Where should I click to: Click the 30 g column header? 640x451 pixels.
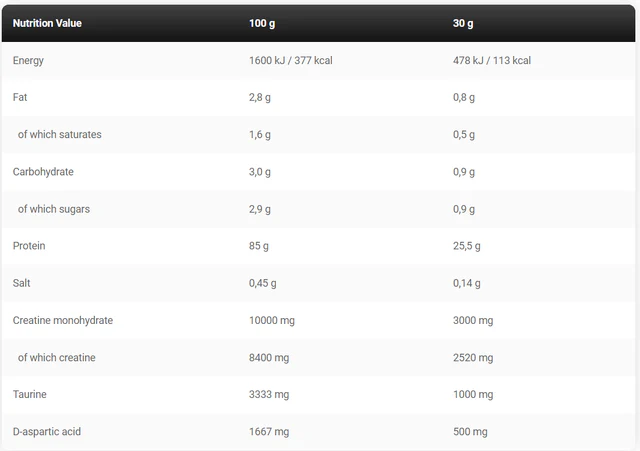[463, 23]
